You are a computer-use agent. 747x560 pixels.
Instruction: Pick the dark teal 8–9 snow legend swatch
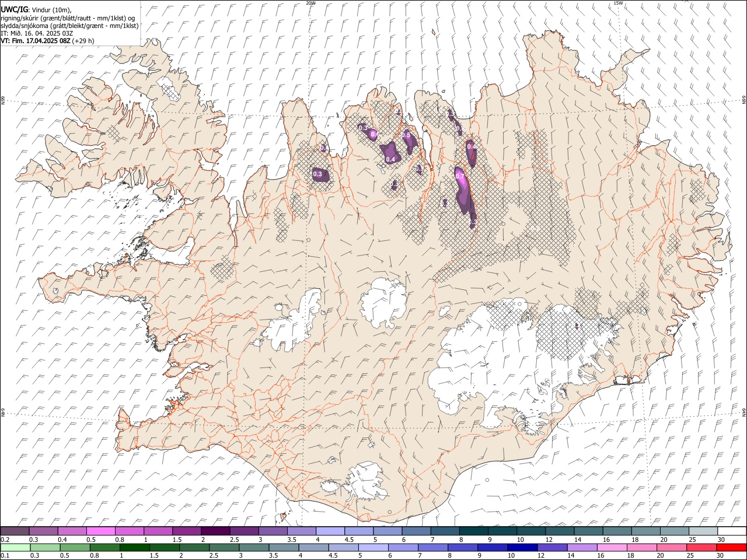[x=473, y=531]
